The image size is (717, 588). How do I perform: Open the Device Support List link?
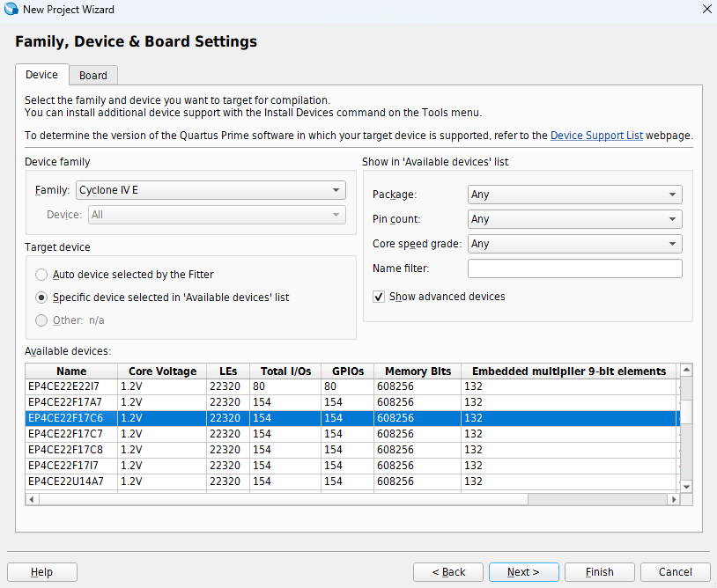point(596,136)
